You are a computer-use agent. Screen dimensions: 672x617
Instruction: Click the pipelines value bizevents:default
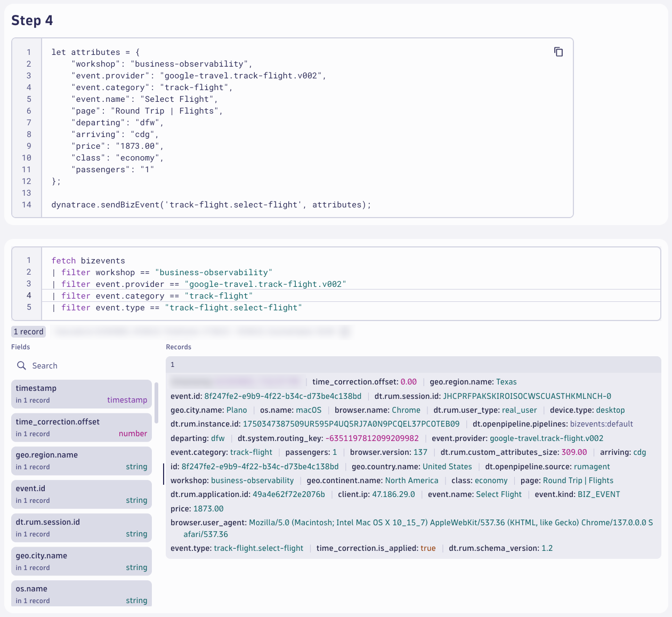(602, 424)
